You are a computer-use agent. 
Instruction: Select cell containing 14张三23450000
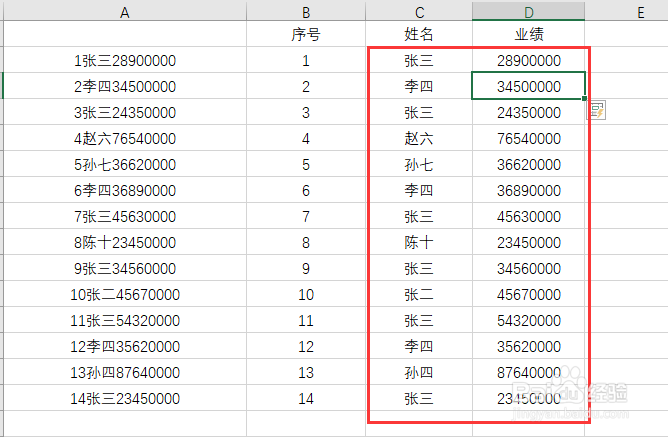(x=125, y=398)
